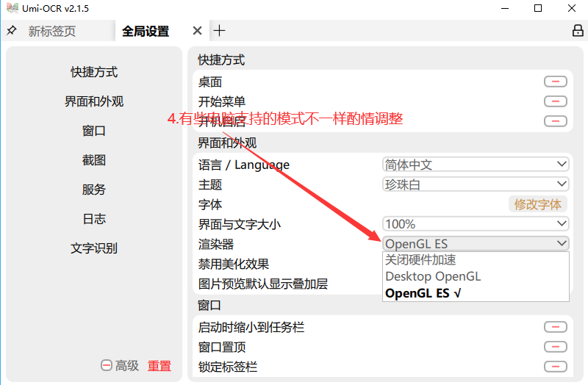
Task: Click the red 重置 link
Action: tap(159, 365)
